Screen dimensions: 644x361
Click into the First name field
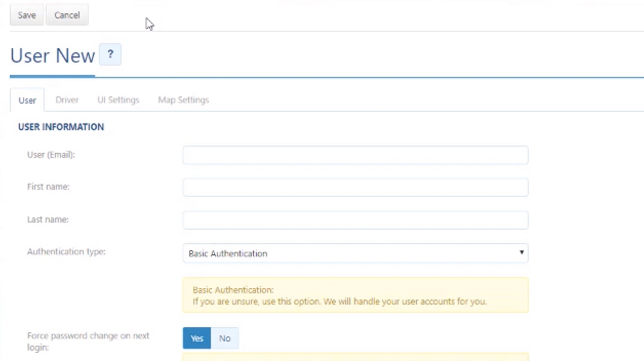click(x=355, y=187)
